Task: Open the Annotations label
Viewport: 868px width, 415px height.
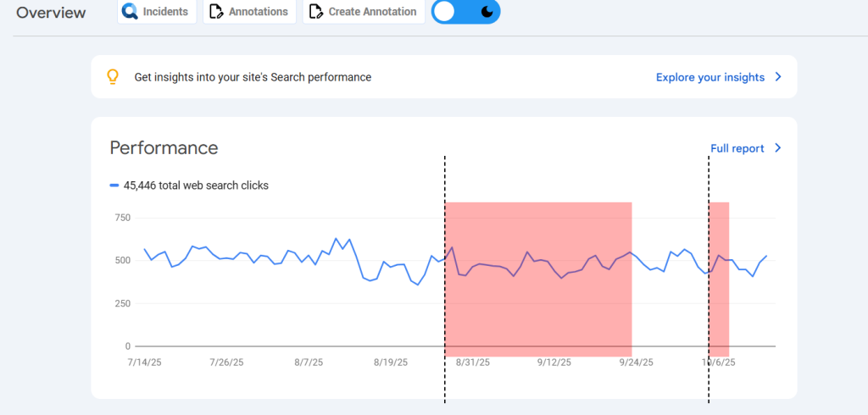Action: [259, 12]
